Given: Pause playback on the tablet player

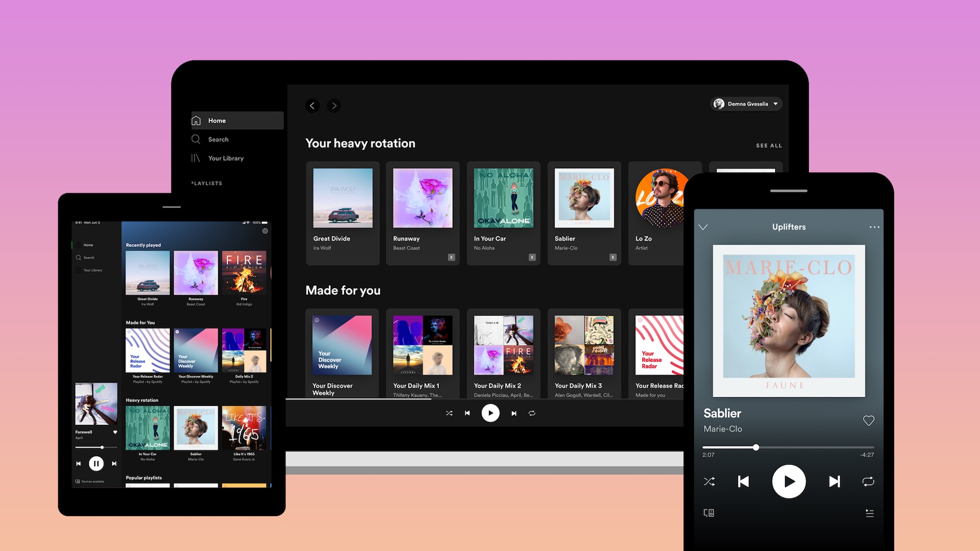Looking at the screenshot, I should point(96,464).
